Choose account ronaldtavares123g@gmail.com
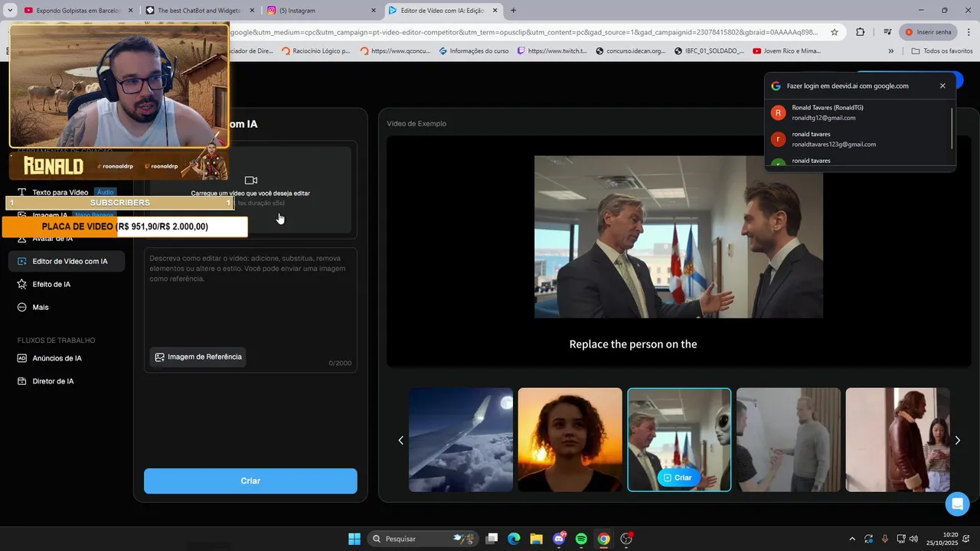Screen dimensions: 980x551 857,139
